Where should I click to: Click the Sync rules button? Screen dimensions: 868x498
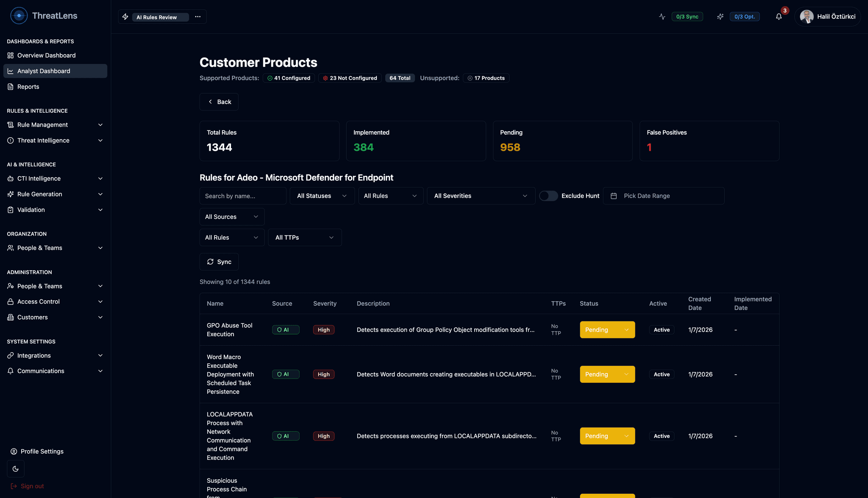click(x=219, y=262)
